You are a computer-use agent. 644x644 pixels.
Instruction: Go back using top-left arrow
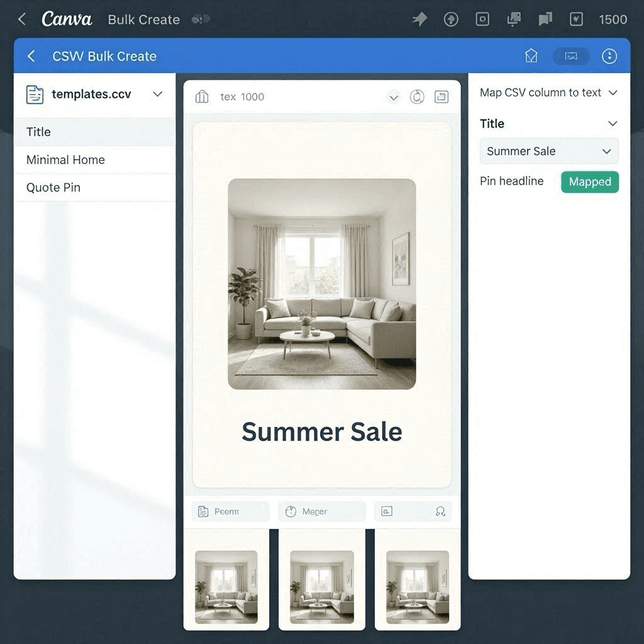point(22,19)
